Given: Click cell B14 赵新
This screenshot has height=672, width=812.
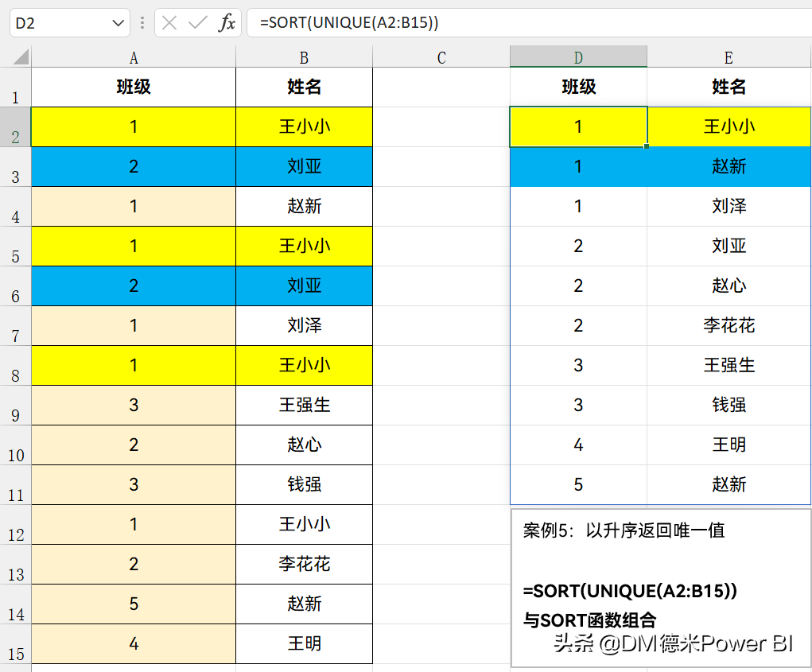Looking at the screenshot, I should click(x=304, y=604).
